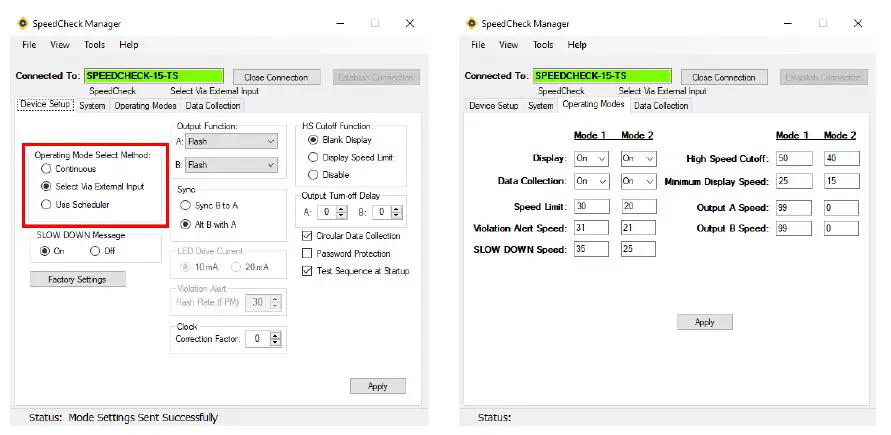Choose Display Speed Limit cutoff option

[x=313, y=157]
